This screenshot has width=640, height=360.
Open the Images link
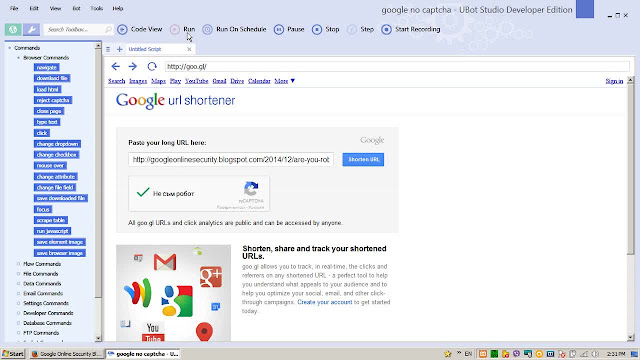tap(138, 81)
